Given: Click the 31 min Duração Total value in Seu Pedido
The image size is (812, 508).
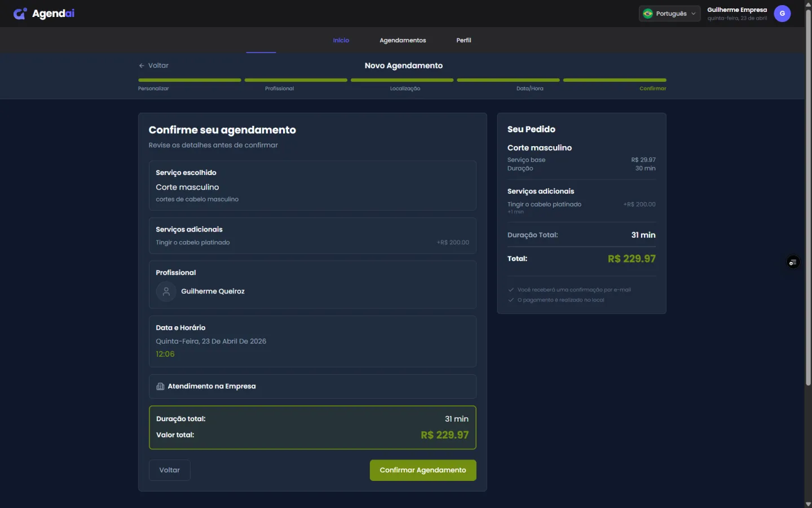Looking at the screenshot, I should (643, 235).
